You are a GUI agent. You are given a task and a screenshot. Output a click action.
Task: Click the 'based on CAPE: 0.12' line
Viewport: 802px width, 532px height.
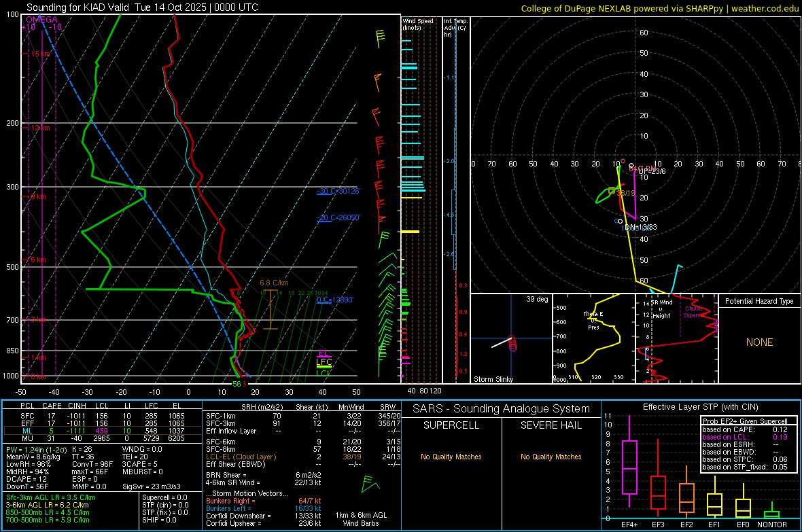point(745,429)
